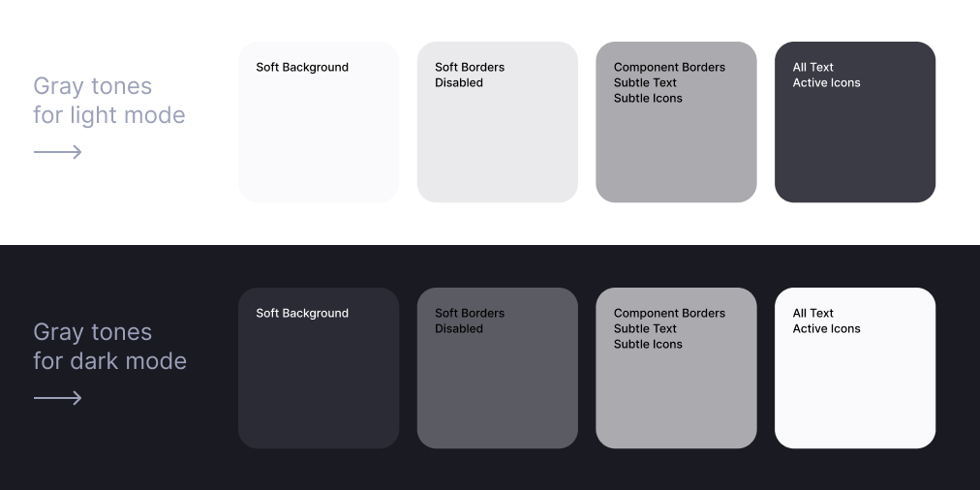Click the "Component Borders" text in the dark mode row
980x490 pixels.
[x=669, y=314]
